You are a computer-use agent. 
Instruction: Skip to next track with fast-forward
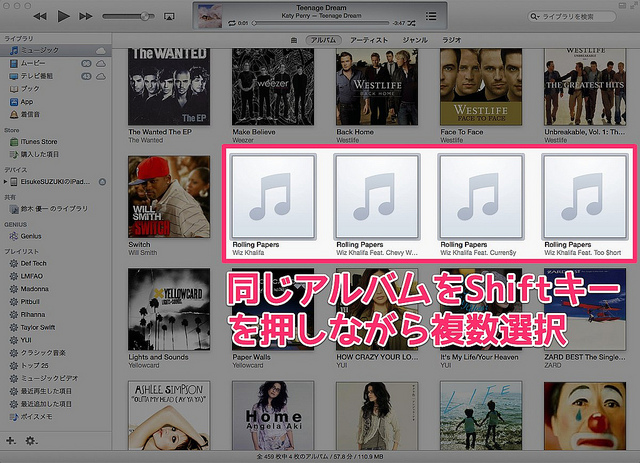tap(85, 16)
